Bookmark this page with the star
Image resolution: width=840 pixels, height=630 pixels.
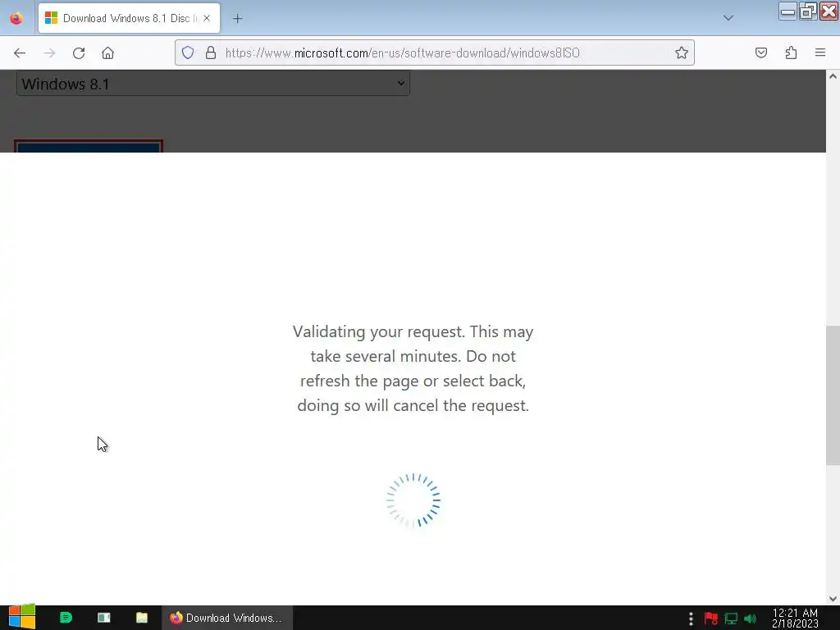(682, 52)
